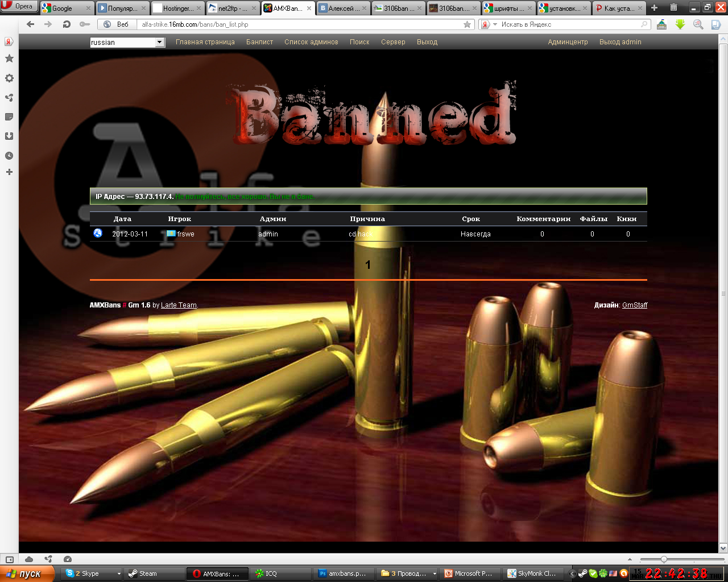
Task: Open SkyMonk Client from the taskbar
Action: [x=533, y=573]
